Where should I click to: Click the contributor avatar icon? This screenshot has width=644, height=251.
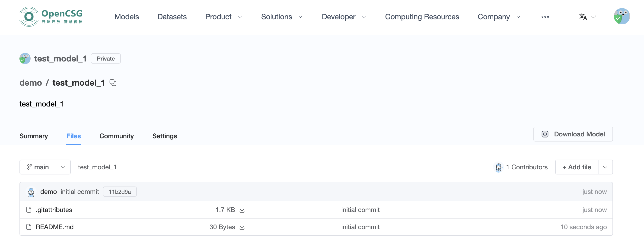tap(498, 167)
